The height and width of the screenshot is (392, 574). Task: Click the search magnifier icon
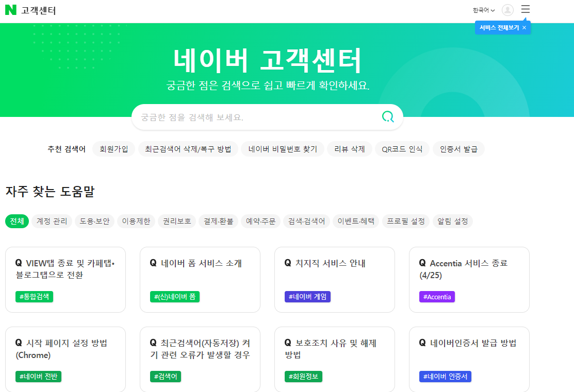[x=388, y=116]
